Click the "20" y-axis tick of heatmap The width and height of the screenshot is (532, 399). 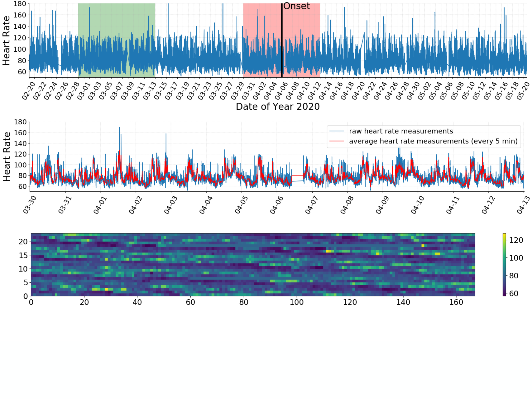click(23, 242)
